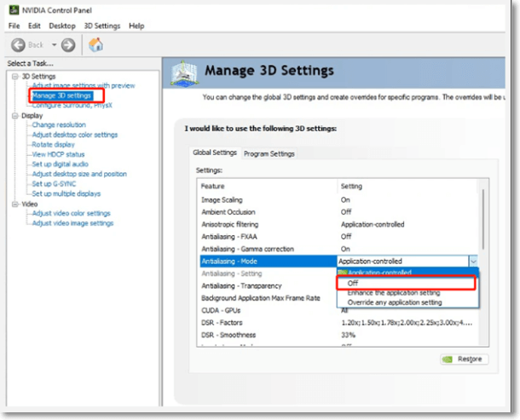Choose Override any application setting
Viewport: 520px width, 420px height.
pyautogui.click(x=408, y=302)
